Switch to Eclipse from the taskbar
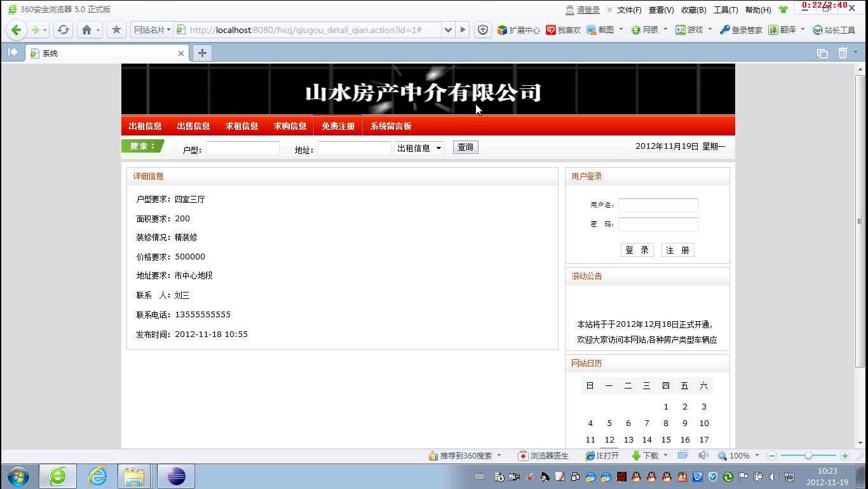 (x=176, y=476)
